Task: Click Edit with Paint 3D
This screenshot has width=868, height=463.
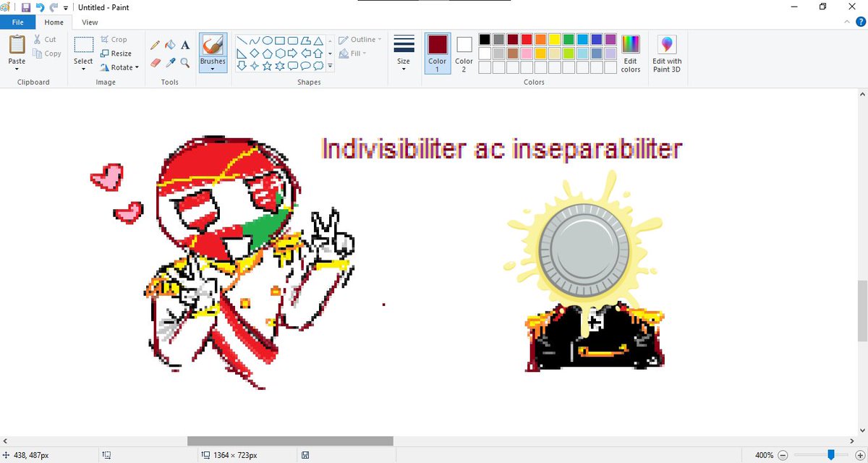Action: 667,54
